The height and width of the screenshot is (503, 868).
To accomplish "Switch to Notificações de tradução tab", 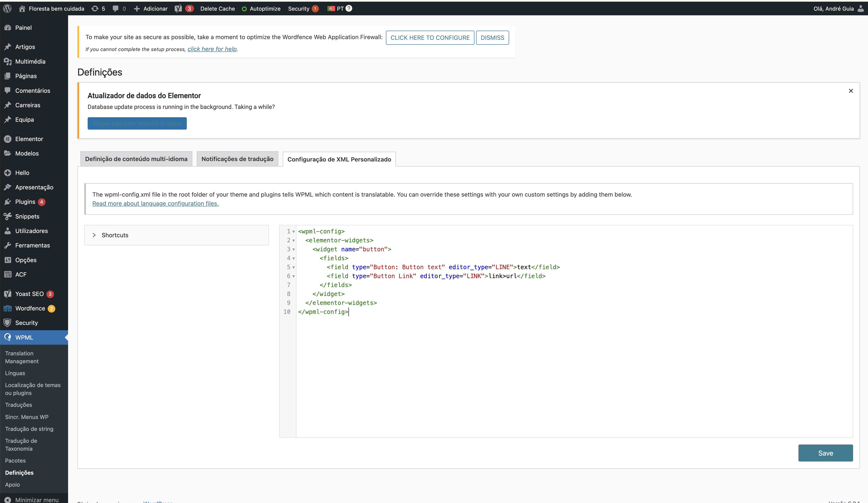I will pos(237,159).
